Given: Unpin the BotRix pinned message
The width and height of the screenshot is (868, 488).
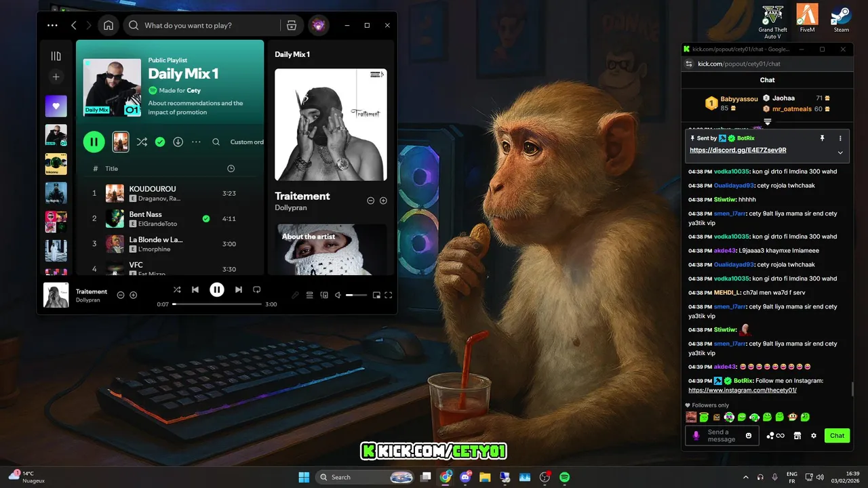Looking at the screenshot, I should tap(822, 138).
